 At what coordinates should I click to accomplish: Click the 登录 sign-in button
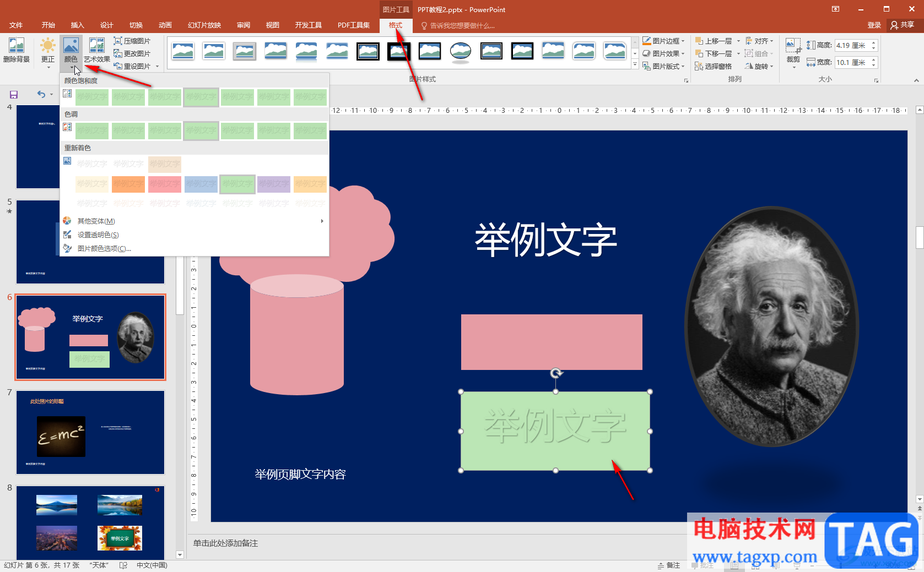coord(874,25)
